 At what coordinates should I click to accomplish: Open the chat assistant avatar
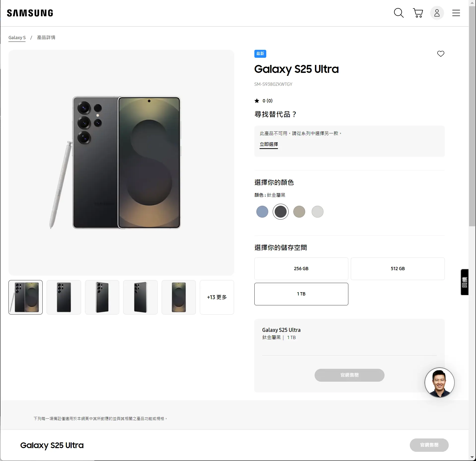pos(439,382)
